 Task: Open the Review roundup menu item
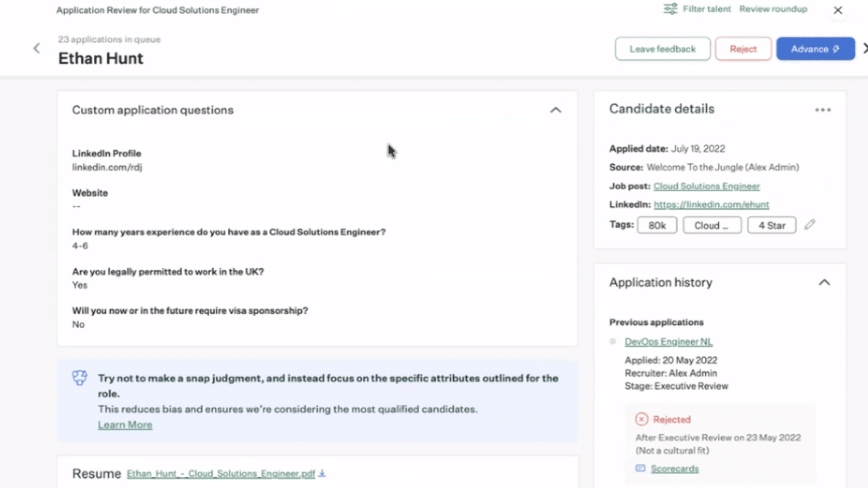coord(773,9)
